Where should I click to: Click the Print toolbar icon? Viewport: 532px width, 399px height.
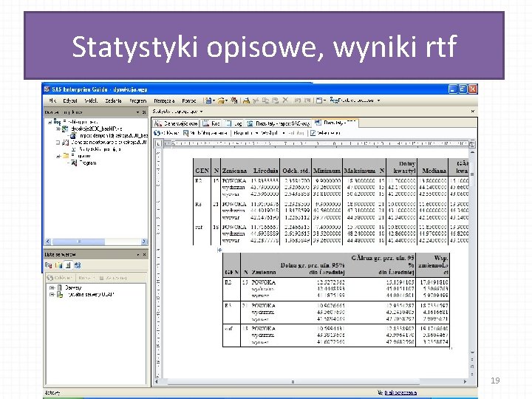click(246, 100)
